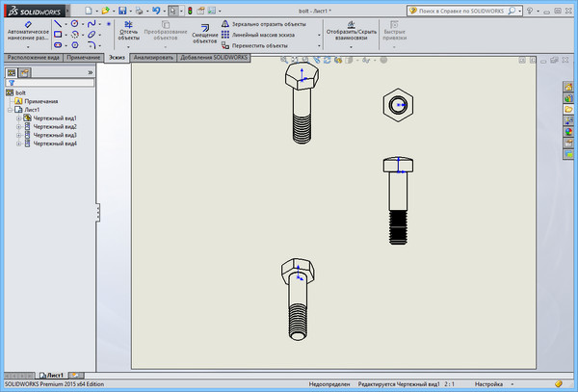Expand the Чертежный вид1 tree node
The image size is (578, 392).
(18, 118)
